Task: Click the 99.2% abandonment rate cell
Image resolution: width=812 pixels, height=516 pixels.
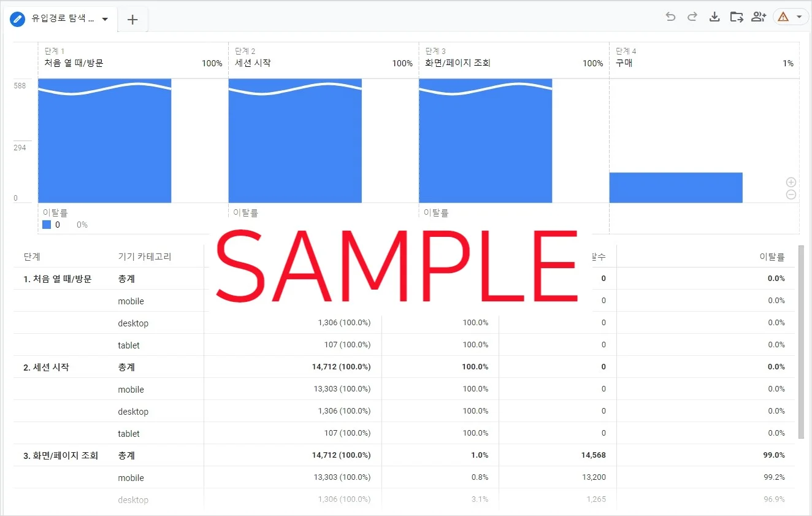Action: pyautogui.click(x=774, y=477)
